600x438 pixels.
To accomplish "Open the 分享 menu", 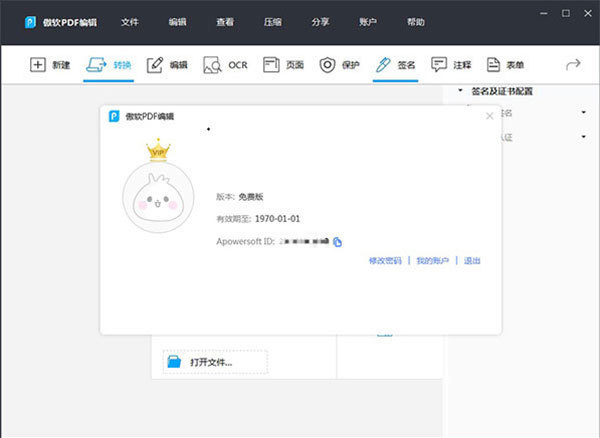I will coord(320,22).
